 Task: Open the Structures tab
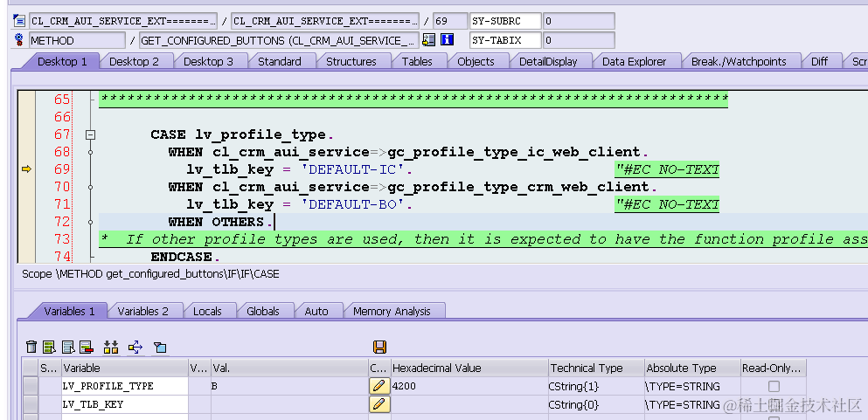tap(351, 61)
